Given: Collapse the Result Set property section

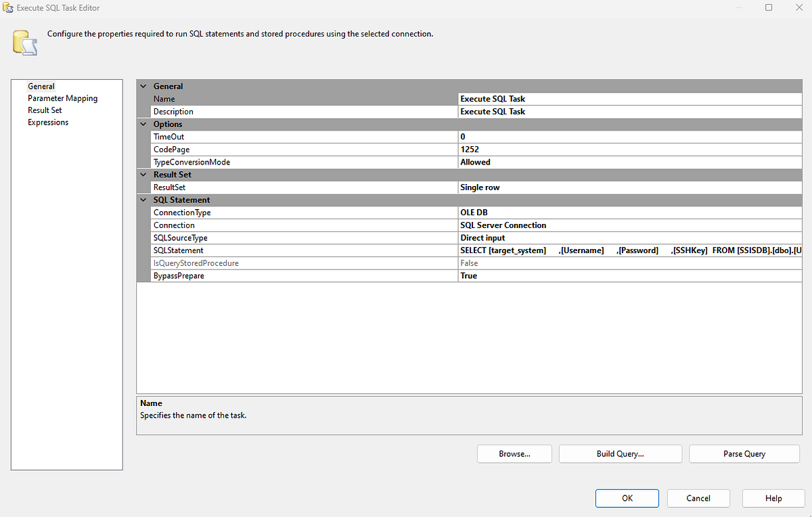Looking at the screenshot, I should click(143, 174).
